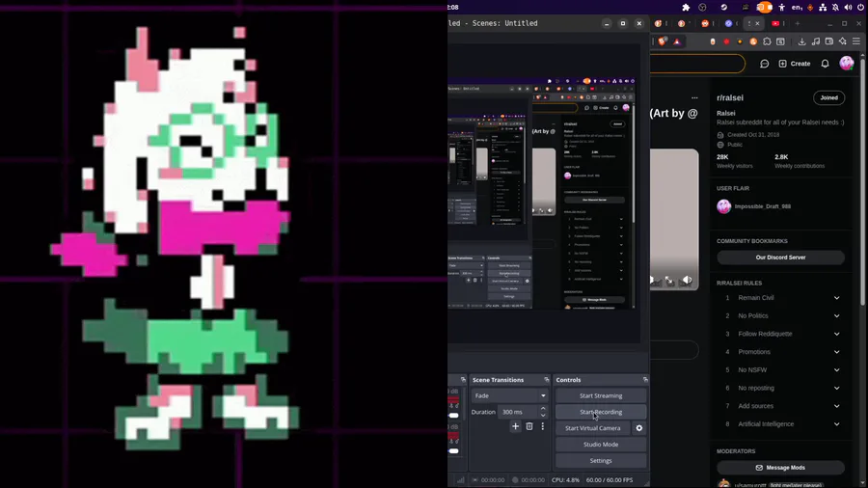Click Start Streaming in OBS
Screen dimensions: 868x488
click(x=601, y=395)
